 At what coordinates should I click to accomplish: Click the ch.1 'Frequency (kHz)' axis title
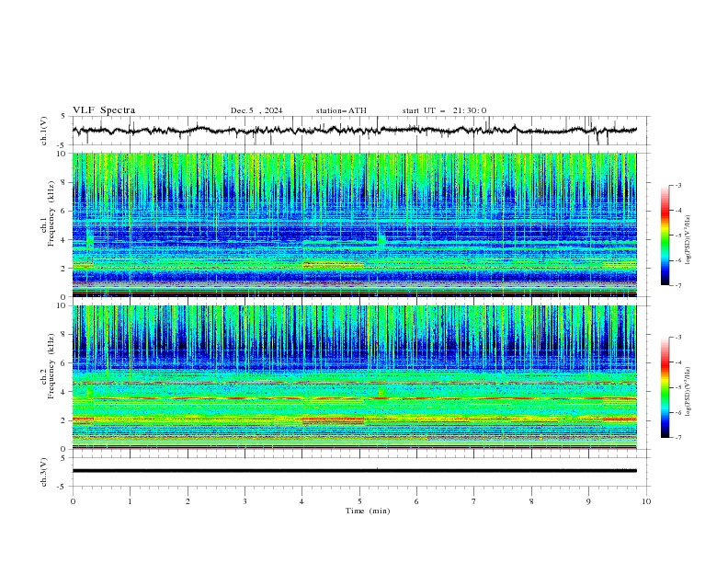click(51, 213)
